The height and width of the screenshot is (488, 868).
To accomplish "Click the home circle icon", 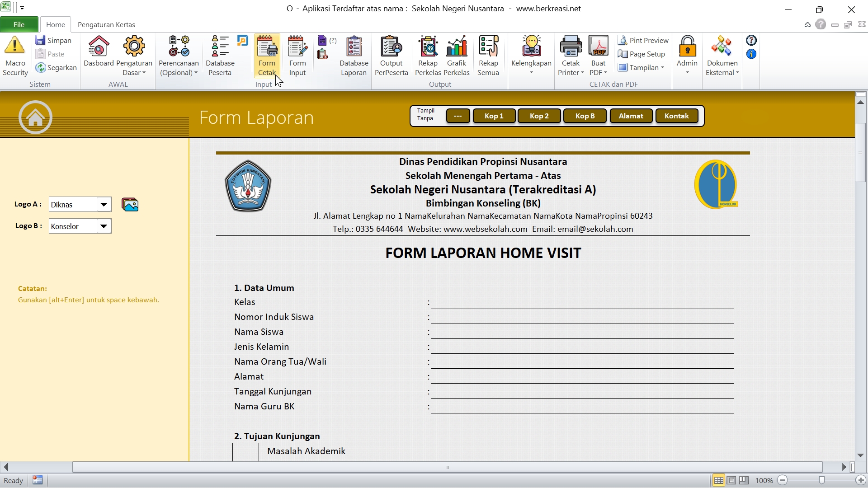I will click(35, 117).
